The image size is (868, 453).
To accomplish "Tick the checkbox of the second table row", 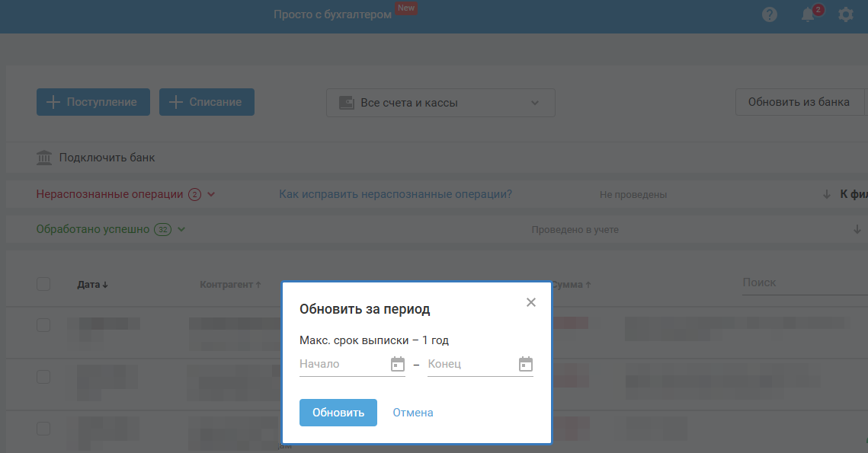I will click(x=43, y=377).
